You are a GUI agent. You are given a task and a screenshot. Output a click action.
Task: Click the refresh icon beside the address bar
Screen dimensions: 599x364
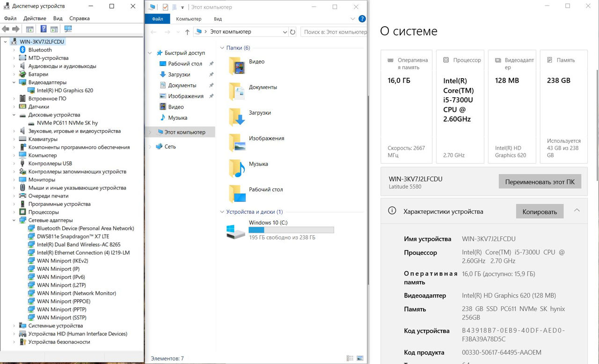point(292,32)
